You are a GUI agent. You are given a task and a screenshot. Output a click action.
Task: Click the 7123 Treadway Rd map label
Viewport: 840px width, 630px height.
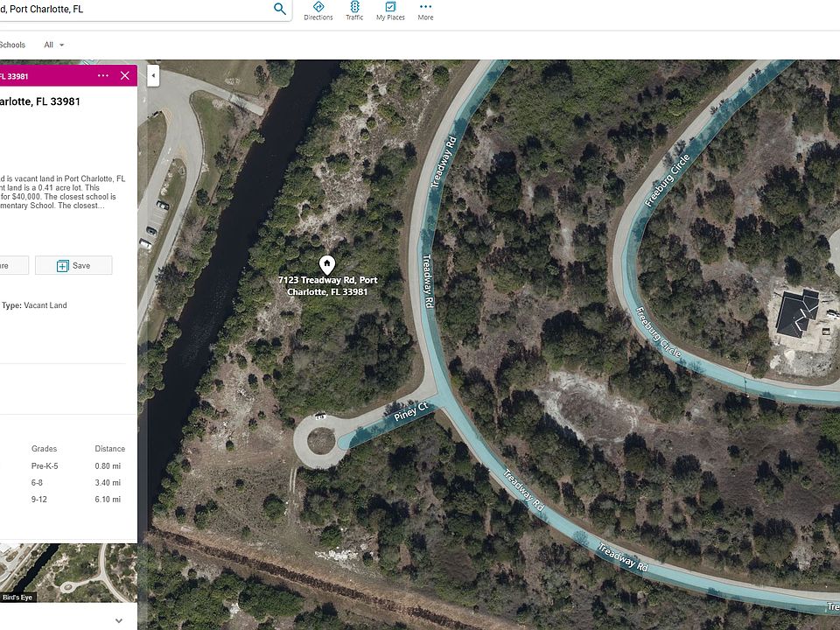(327, 285)
